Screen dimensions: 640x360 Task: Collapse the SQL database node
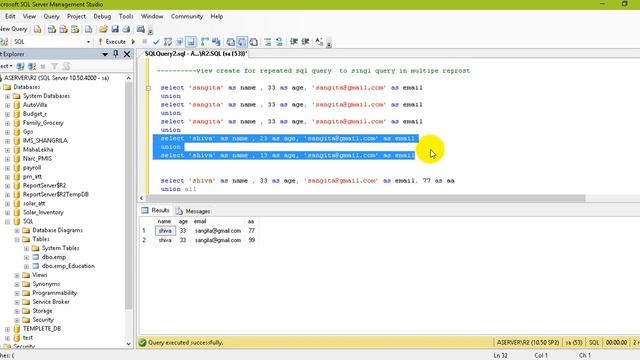click(x=7, y=221)
